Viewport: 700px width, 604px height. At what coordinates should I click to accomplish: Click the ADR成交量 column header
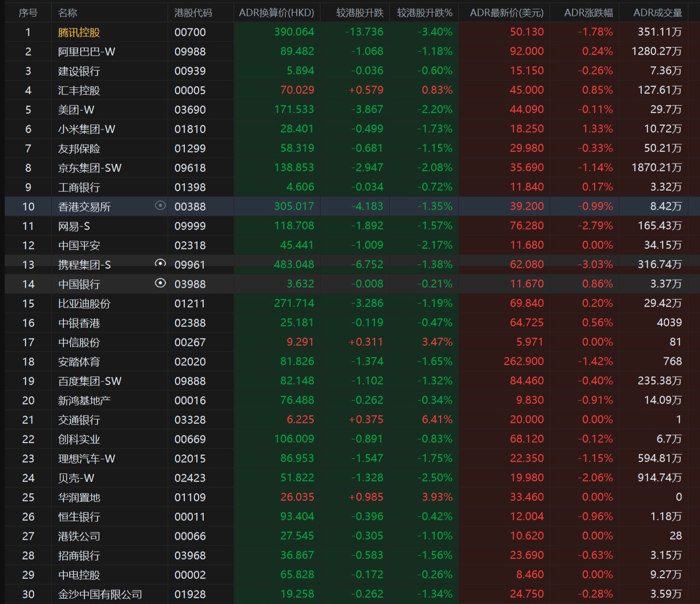click(658, 13)
